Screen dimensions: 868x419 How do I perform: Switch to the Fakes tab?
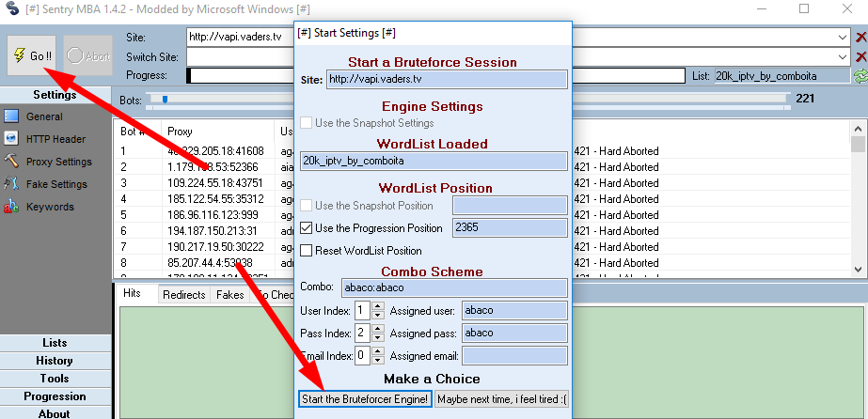point(229,295)
